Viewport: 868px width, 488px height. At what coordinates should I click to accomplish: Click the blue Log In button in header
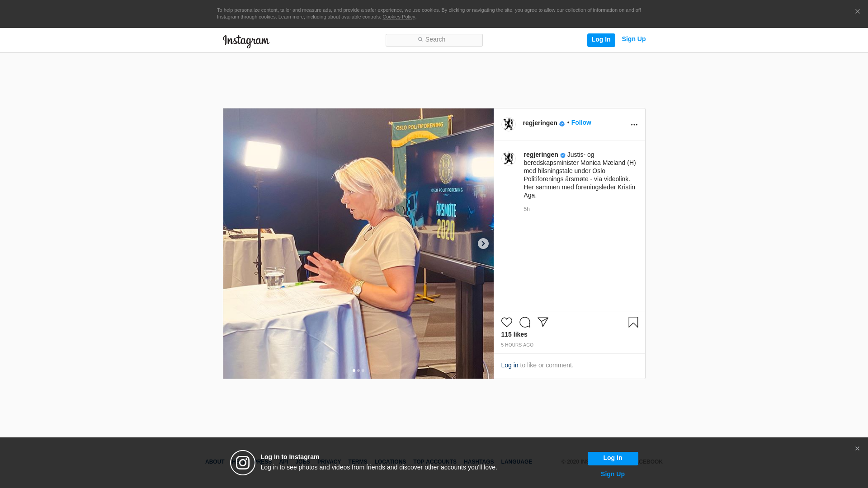tap(601, 40)
